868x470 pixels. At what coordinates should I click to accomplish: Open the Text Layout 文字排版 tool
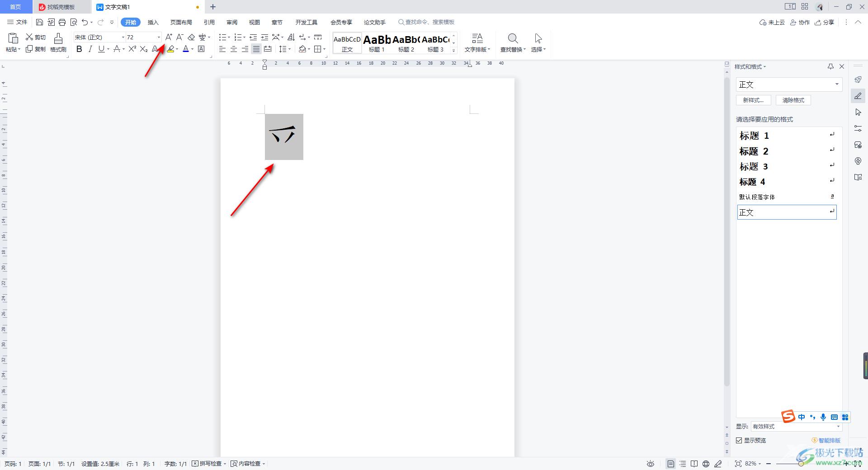(477, 43)
